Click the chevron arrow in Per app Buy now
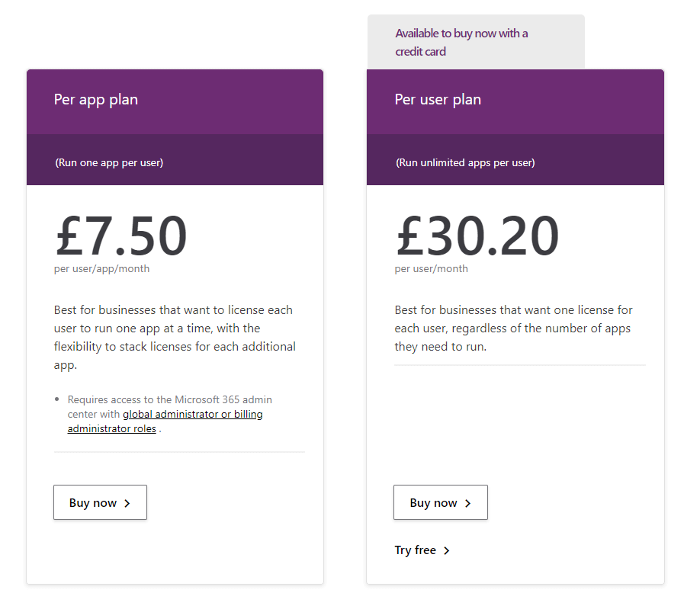The image size is (700, 609). tap(127, 503)
